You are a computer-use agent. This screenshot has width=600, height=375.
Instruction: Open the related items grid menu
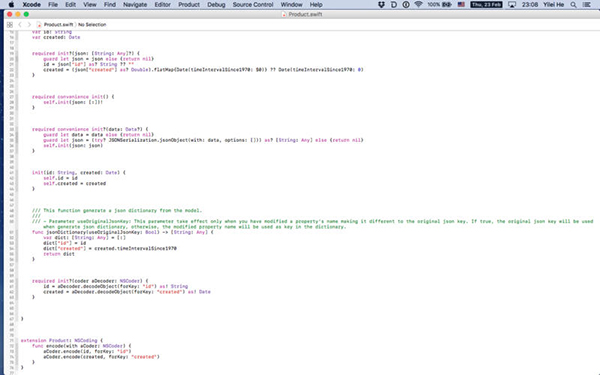click(x=10, y=24)
